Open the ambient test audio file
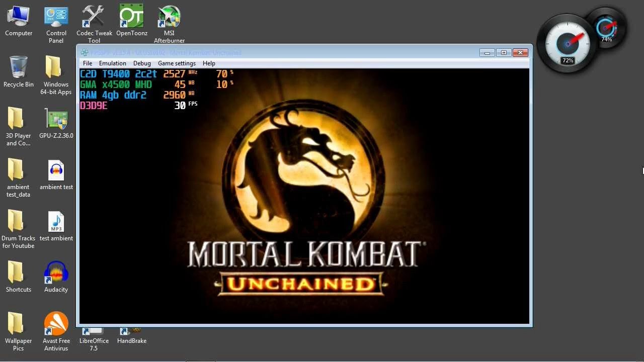Image resolution: width=644 pixels, height=362 pixels. pos(56,174)
